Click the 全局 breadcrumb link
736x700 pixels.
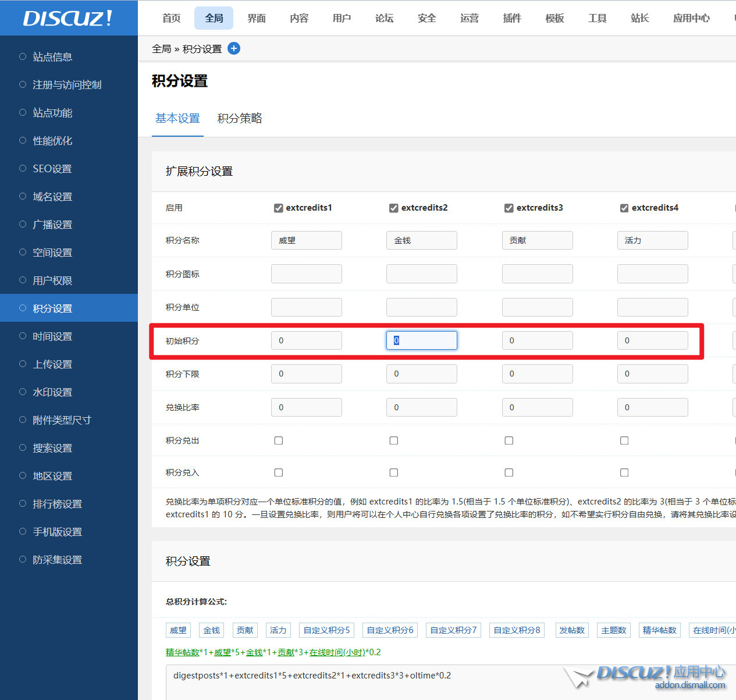click(x=161, y=48)
